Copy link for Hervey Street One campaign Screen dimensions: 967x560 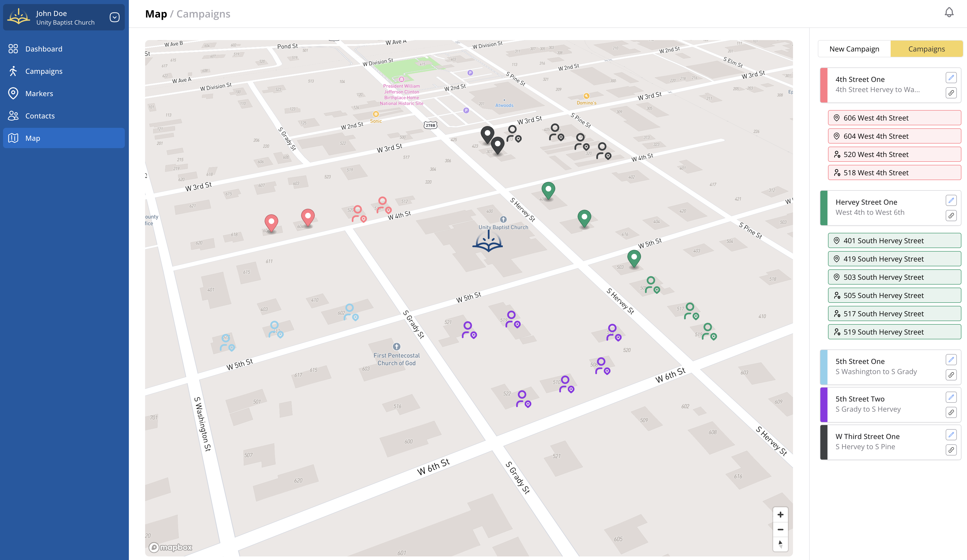951,216
